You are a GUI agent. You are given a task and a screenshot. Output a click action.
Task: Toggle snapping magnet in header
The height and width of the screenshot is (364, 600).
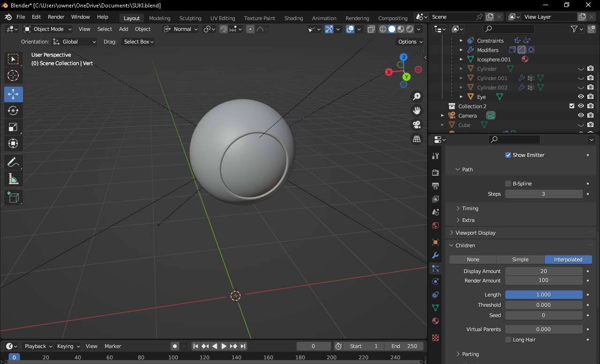pos(224,29)
